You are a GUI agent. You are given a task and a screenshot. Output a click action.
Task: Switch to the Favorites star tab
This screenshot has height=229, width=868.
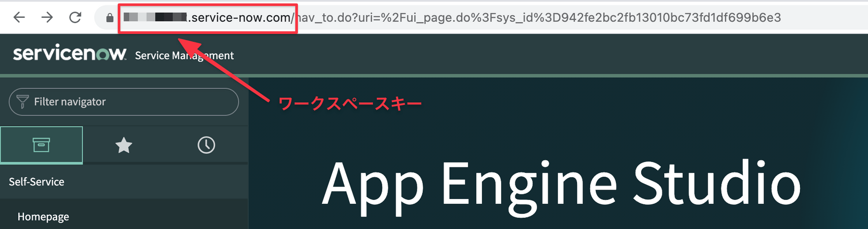pos(124,145)
